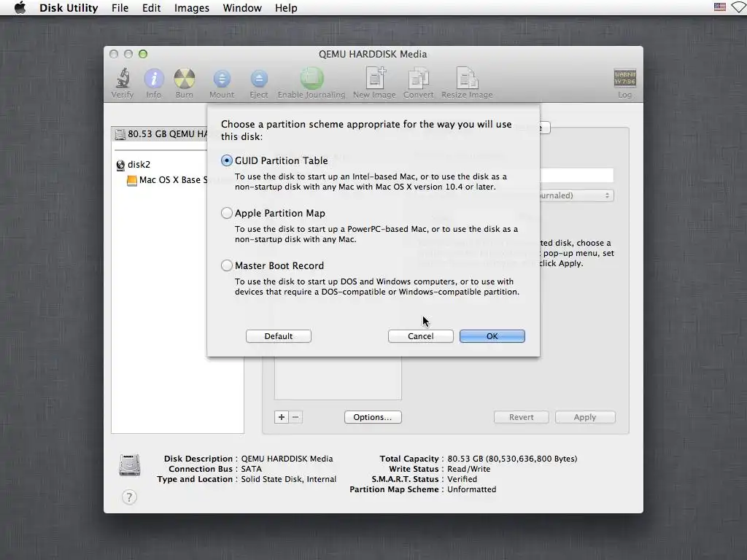Open the Edit menu
This screenshot has width=747, height=560.
(151, 8)
